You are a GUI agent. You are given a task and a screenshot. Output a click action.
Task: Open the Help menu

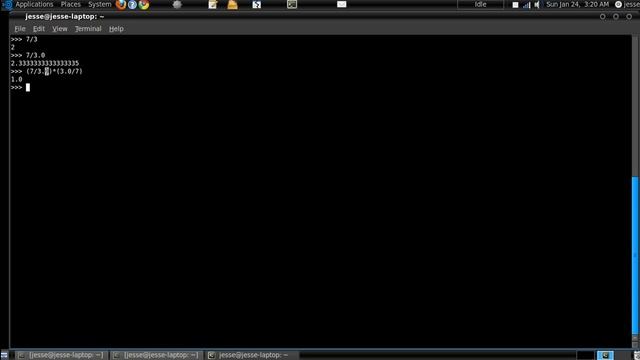[116, 29]
